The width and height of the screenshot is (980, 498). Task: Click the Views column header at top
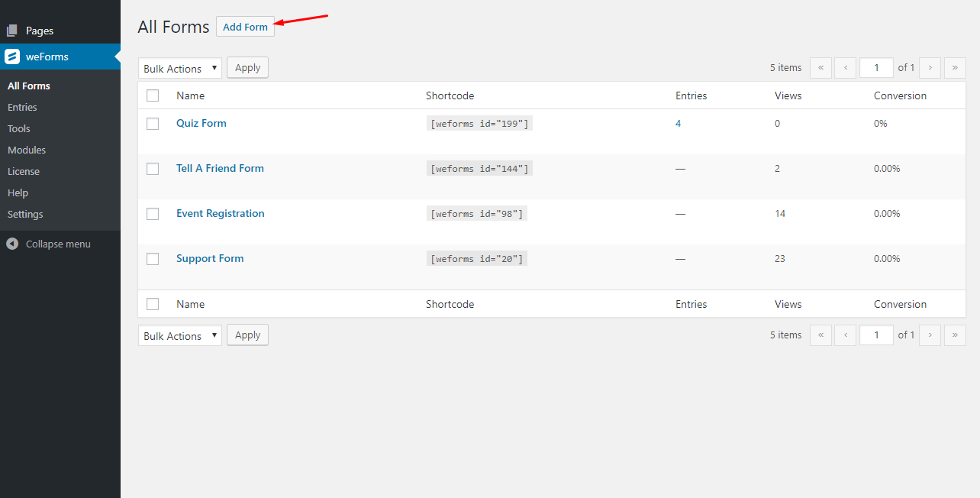[x=788, y=95]
